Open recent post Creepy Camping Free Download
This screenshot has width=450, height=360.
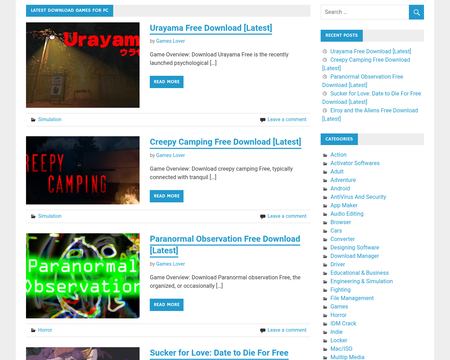370,60
